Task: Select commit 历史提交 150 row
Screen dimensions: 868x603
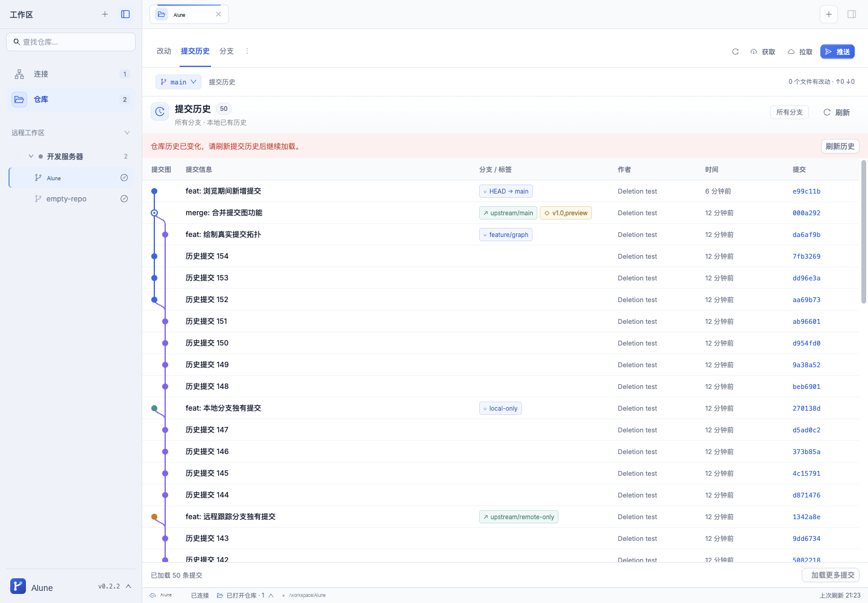Action: click(x=500, y=343)
